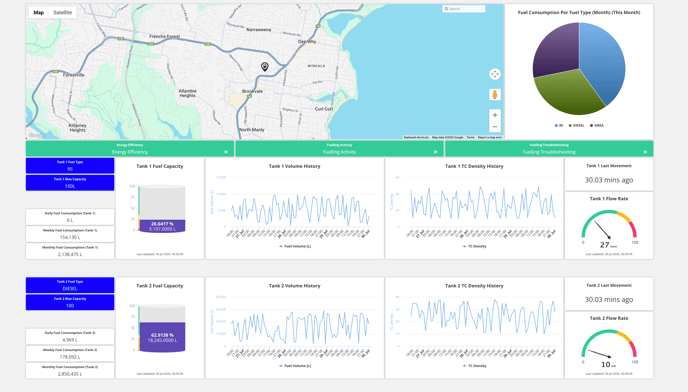Click the Tank 1 Fuel Capacity title

[160, 166]
